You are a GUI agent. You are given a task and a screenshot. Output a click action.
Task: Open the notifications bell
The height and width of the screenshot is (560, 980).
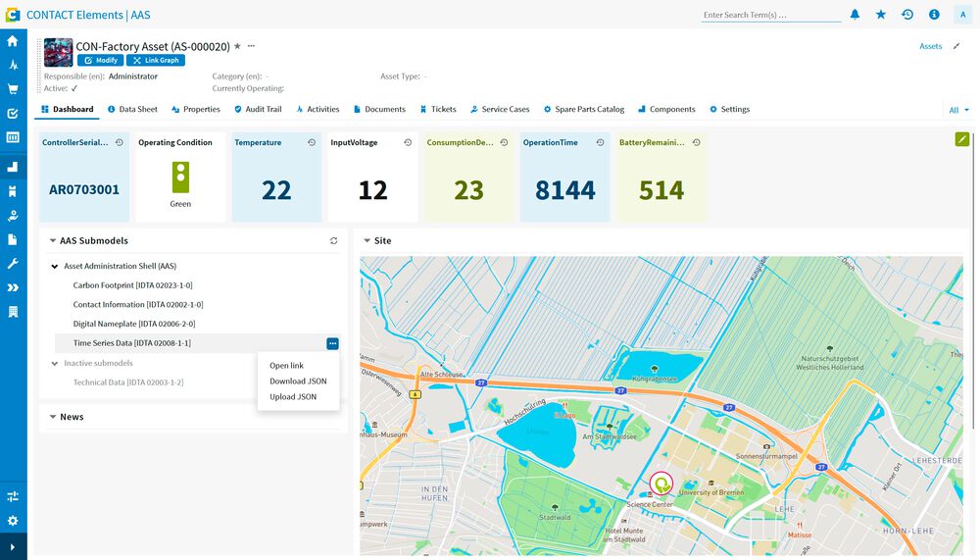(x=855, y=15)
